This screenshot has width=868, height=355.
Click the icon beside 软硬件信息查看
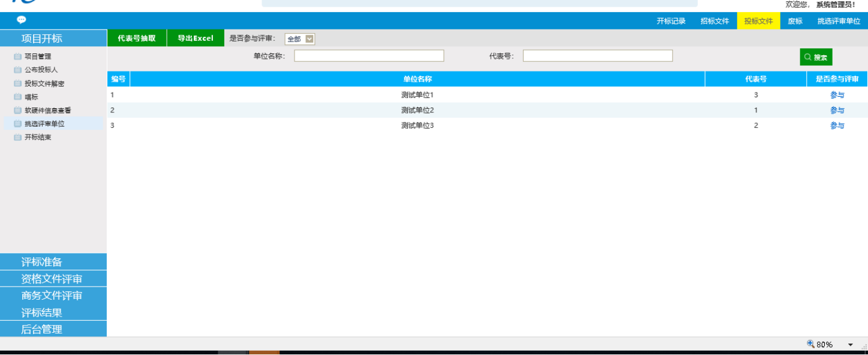[x=18, y=111]
